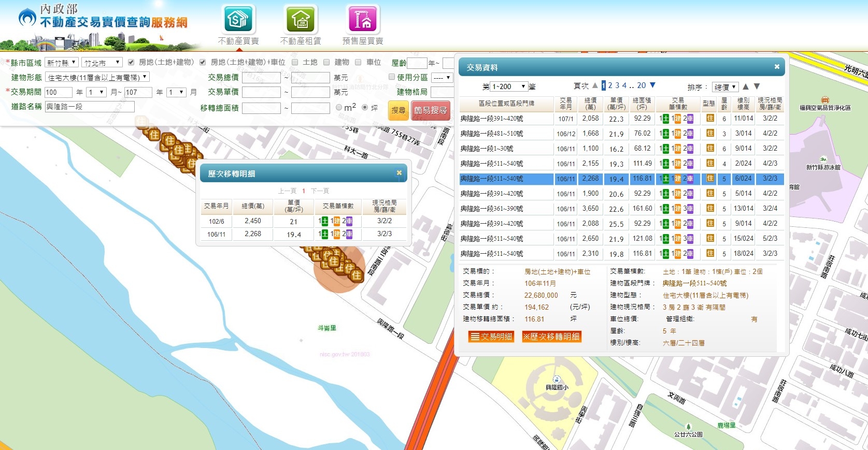Image resolution: width=868 pixels, height=450 pixels.
Task: Click the 總價(萬) column header
Action: 590,104
